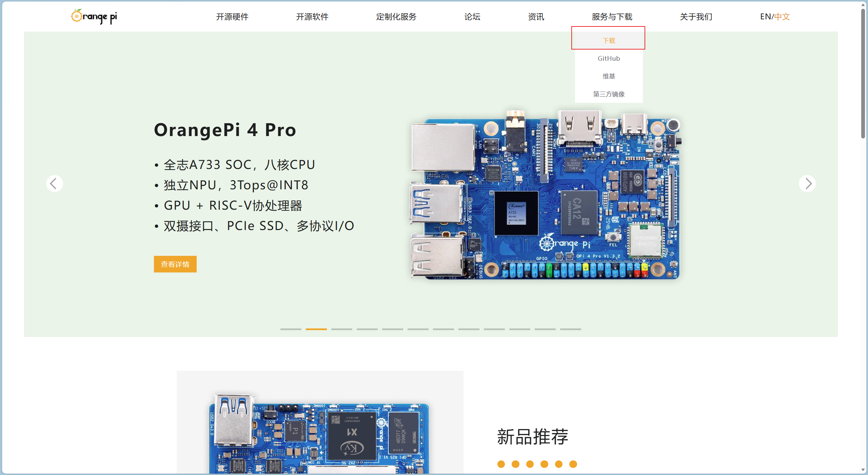The width and height of the screenshot is (868, 475).
Task: Select the active orange slide indicator
Action: pos(316,329)
